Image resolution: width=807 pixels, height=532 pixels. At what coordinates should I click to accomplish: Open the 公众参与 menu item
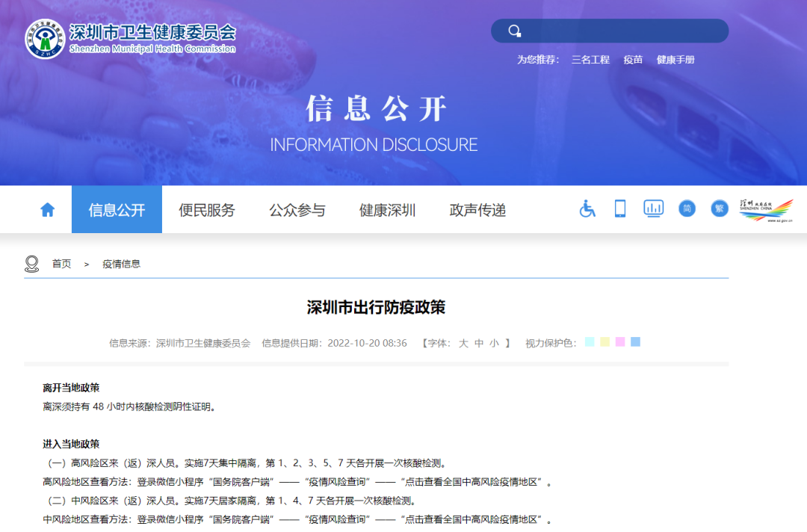tap(297, 210)
